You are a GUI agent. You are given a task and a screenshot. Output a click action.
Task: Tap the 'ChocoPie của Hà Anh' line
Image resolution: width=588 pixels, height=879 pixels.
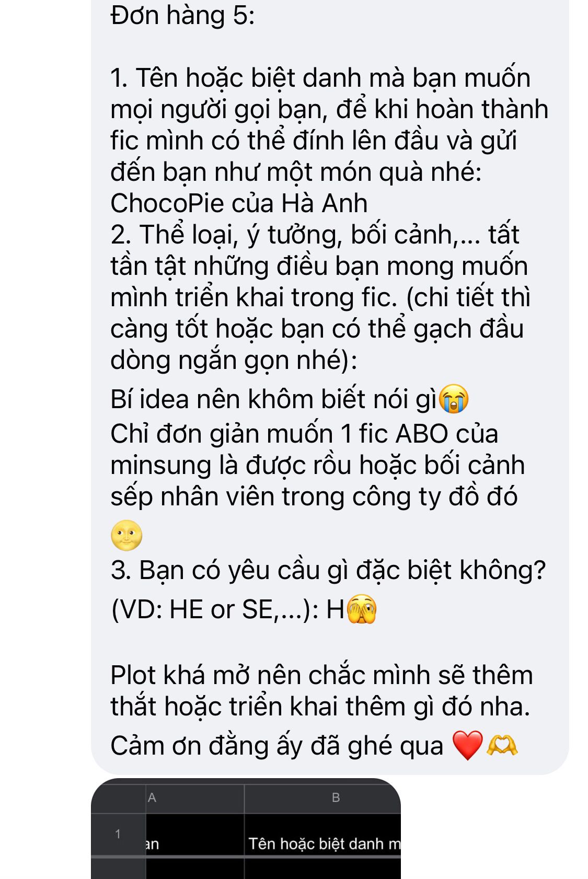[239, 203]
